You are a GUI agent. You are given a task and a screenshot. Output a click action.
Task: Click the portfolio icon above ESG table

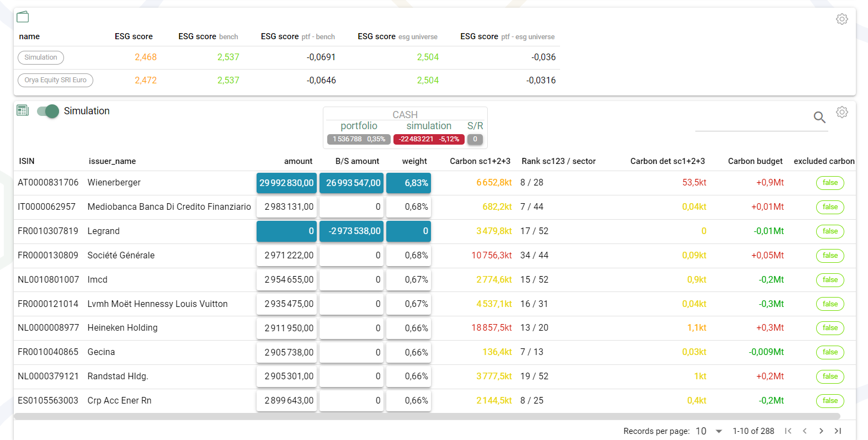pos(23,17)
